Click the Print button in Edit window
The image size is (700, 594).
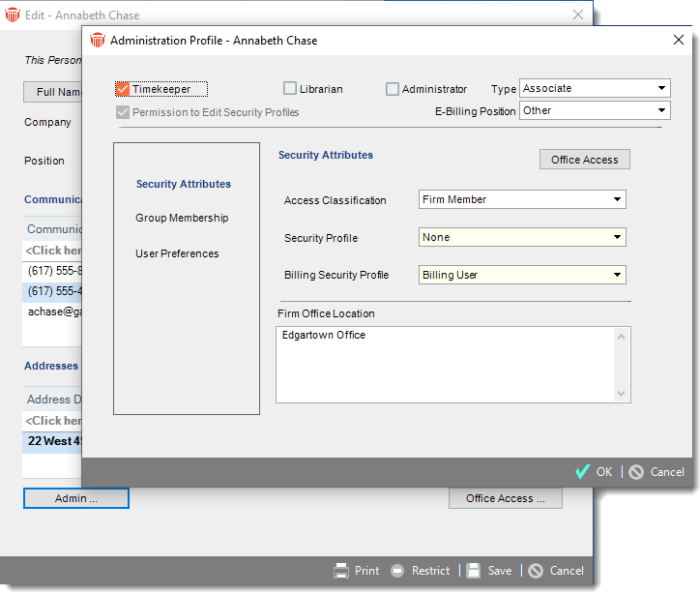[x=357, y=571]
